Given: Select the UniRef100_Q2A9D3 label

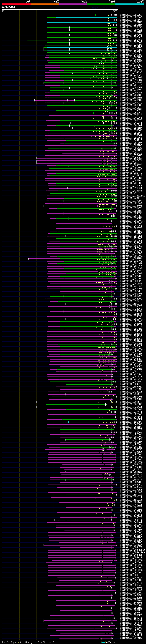Looking at the screenshot, I should (131, 48).
